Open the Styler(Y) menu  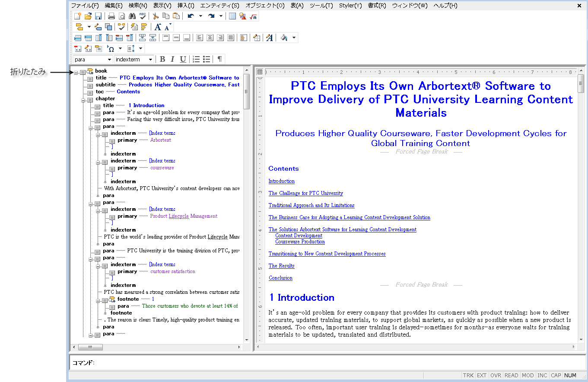click(x=350, y=6)
